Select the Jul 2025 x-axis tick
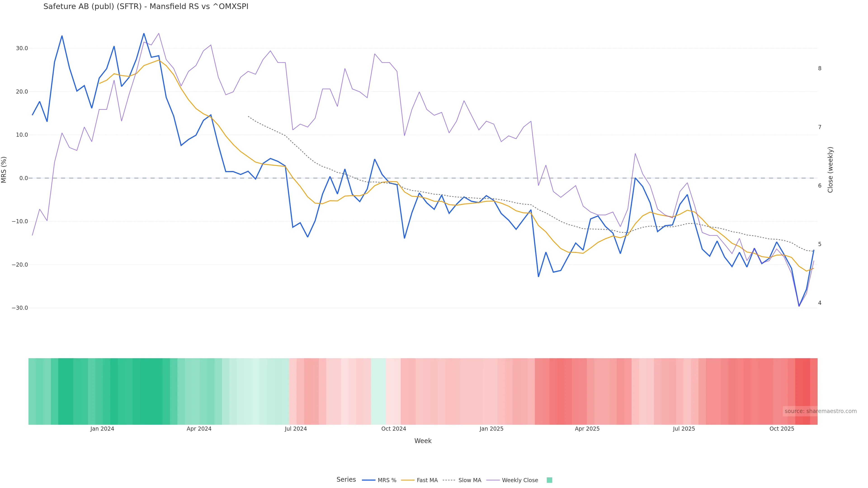868x488 pixels. coord(684,429)
